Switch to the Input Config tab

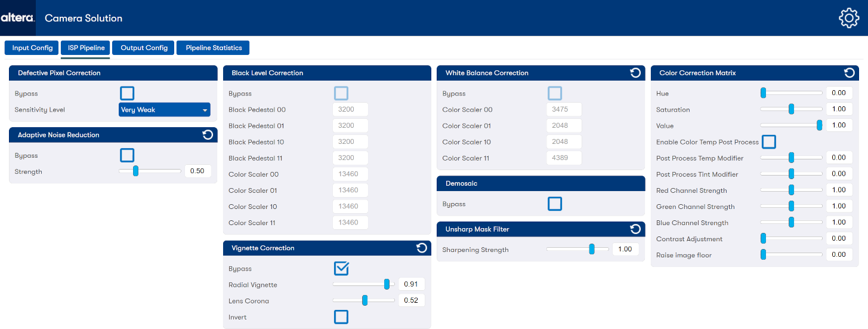32,48
